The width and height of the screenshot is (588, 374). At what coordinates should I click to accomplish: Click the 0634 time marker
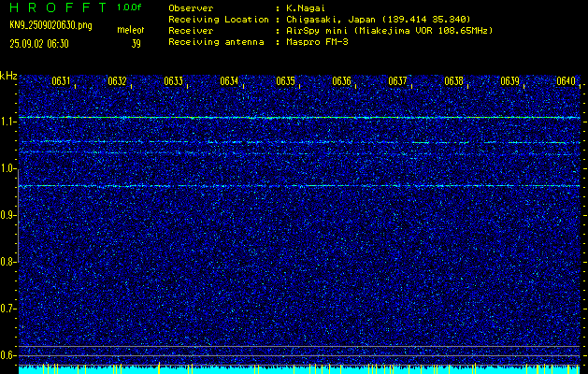[x=229, y=81]
